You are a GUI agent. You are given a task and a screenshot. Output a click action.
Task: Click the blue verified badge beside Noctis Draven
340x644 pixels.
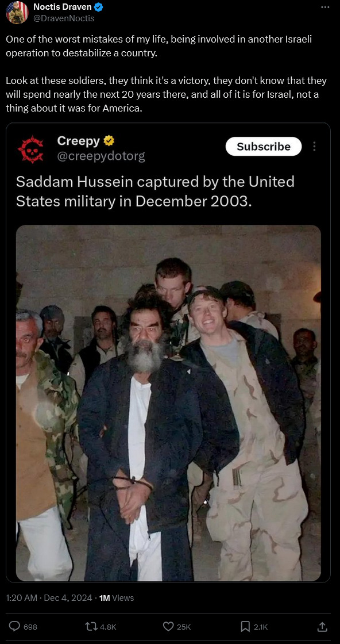click(98, 7)
